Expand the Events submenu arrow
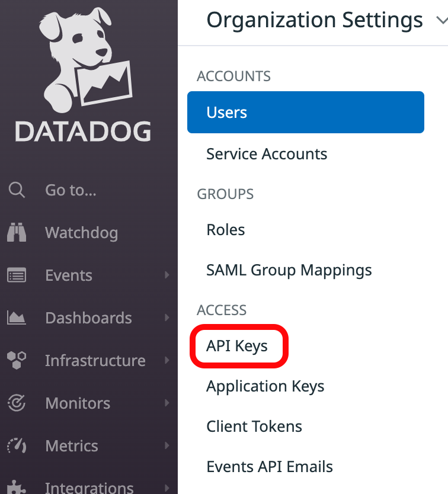The height and width of the screenshot is (494, 448). coord(167,275)
